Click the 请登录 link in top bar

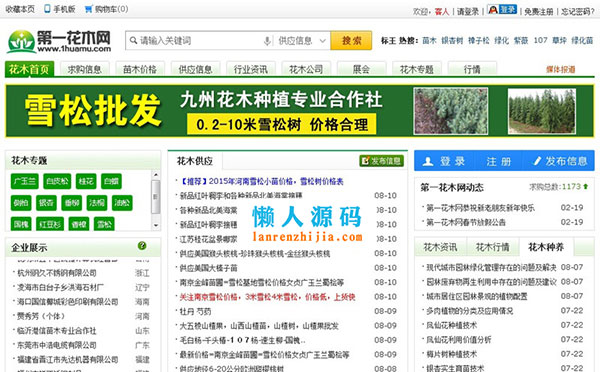tap(468, 11)
